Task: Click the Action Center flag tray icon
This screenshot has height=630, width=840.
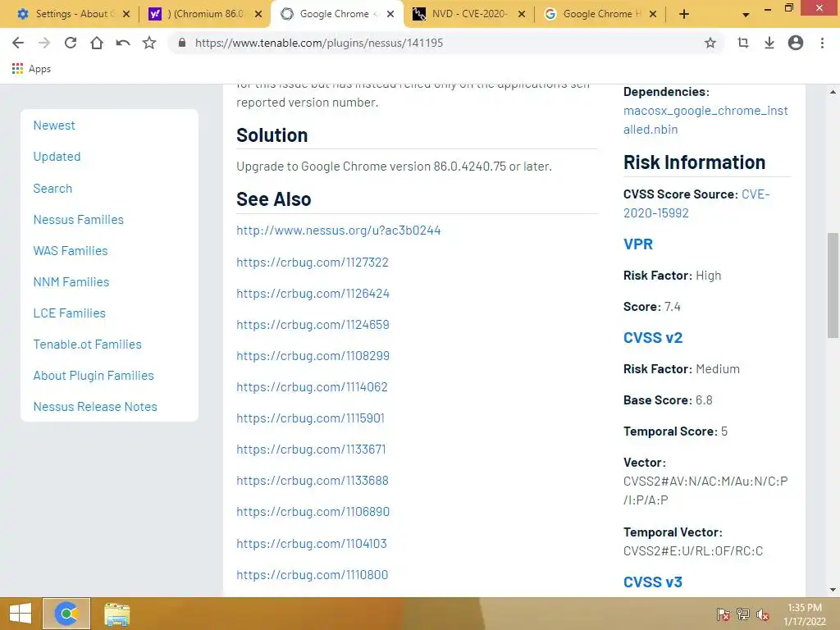Action: pos(724,614)
